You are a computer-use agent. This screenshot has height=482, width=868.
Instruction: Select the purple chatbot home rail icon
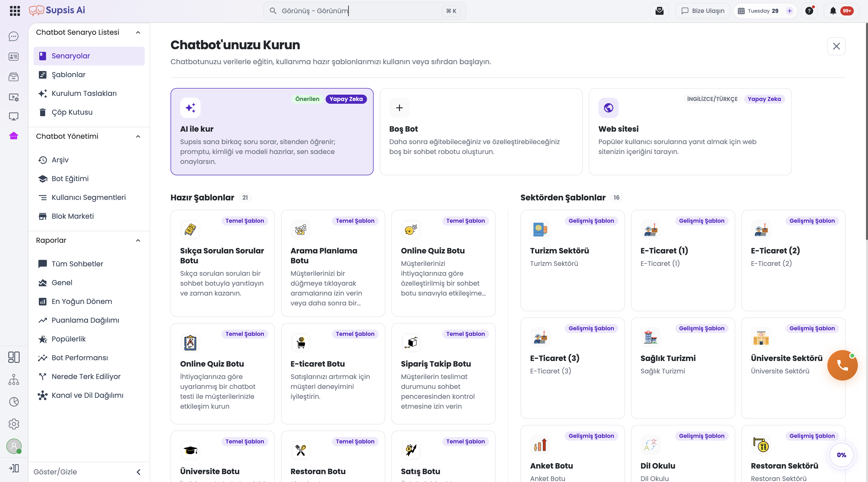13,136
